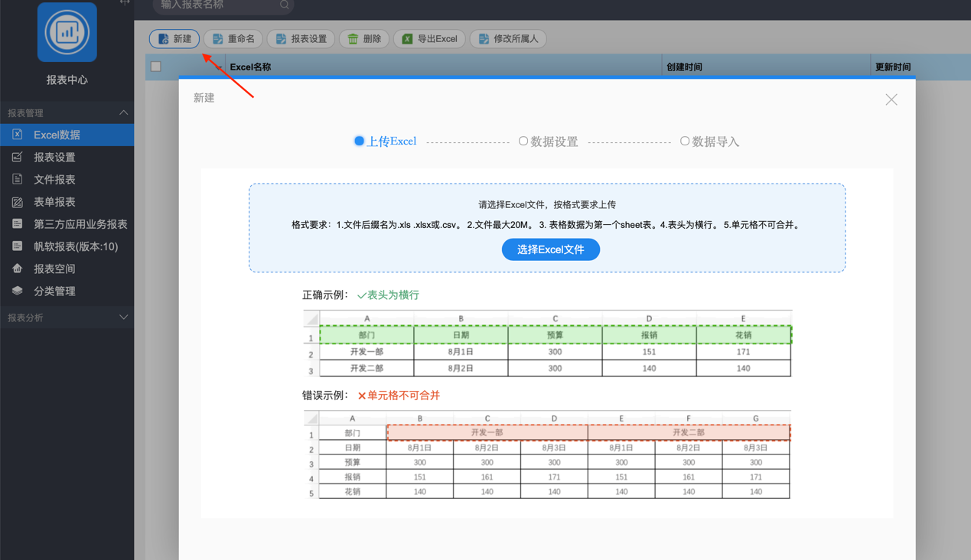Select 帆软报表(版本:10) menu item
This screenshot has height=560, width=971.
tap(76, 246)
